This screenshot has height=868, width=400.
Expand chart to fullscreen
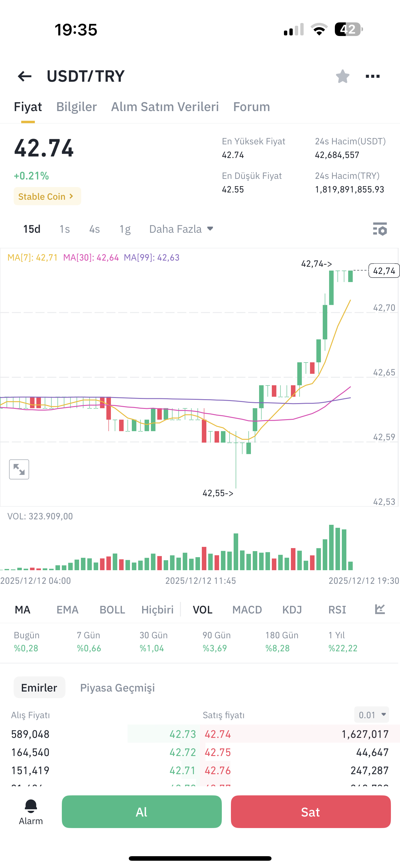pos(19,469)
